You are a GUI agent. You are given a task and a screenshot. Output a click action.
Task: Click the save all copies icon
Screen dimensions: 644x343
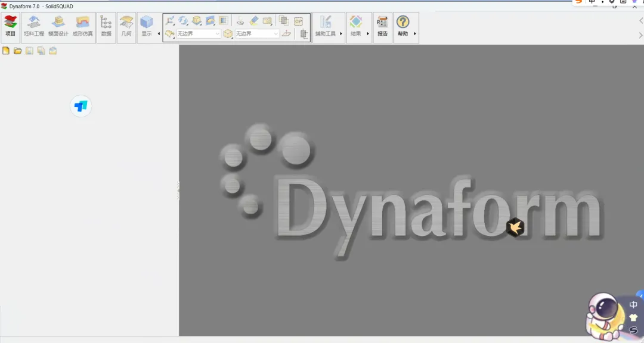click(x=41, y=51)
